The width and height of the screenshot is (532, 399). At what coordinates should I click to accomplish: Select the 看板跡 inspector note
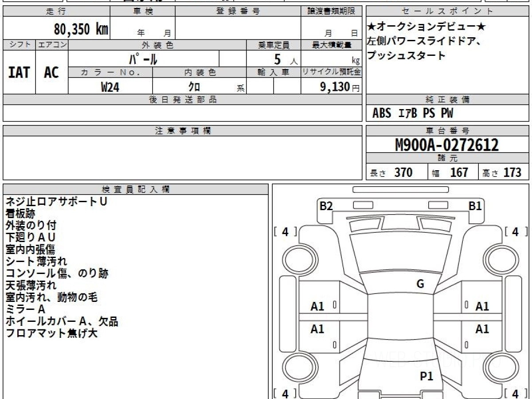[x=20, y=214]
